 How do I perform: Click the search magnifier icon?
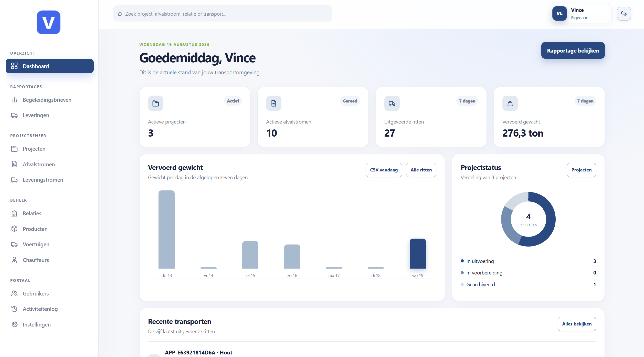120,14
